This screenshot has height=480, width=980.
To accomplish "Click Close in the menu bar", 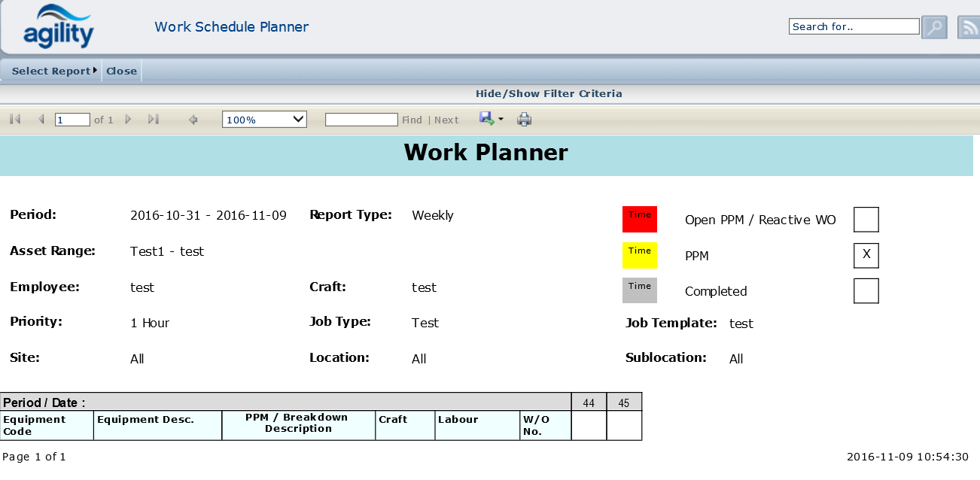I will coord(121,71).
